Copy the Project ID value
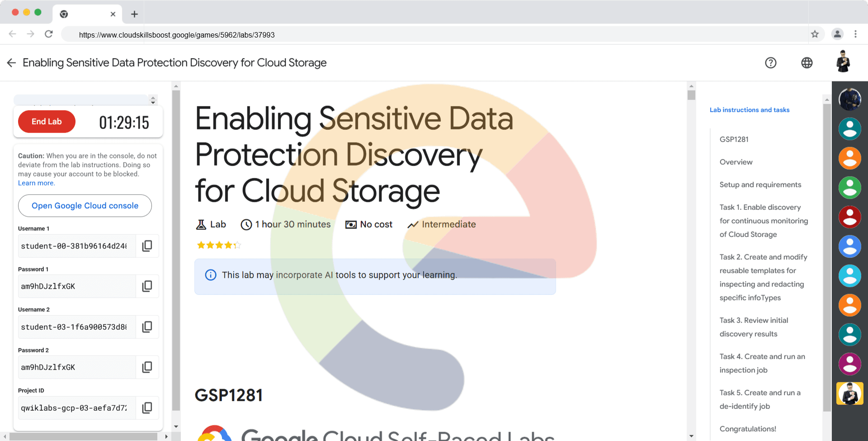 pos(147,408)
